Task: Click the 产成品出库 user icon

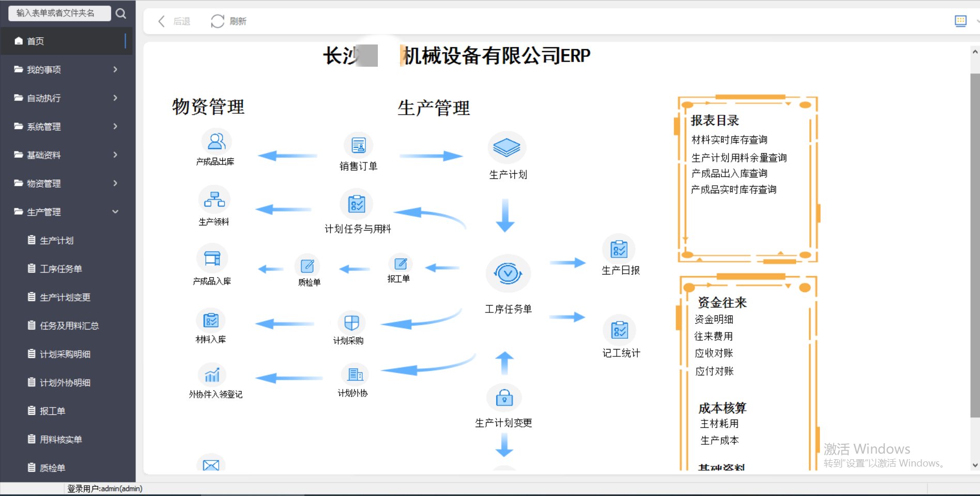Action: click(216, 142)
